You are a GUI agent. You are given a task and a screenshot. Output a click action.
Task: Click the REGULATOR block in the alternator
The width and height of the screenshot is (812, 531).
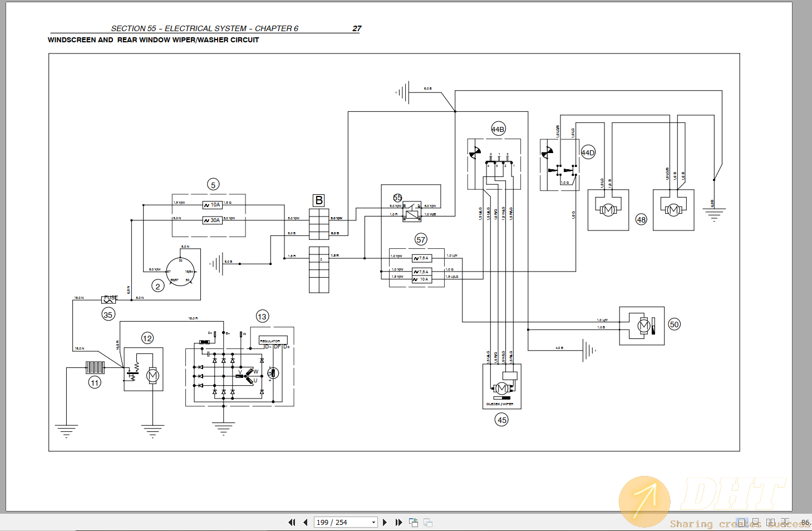pyautogui.click(x=270, y=341)
